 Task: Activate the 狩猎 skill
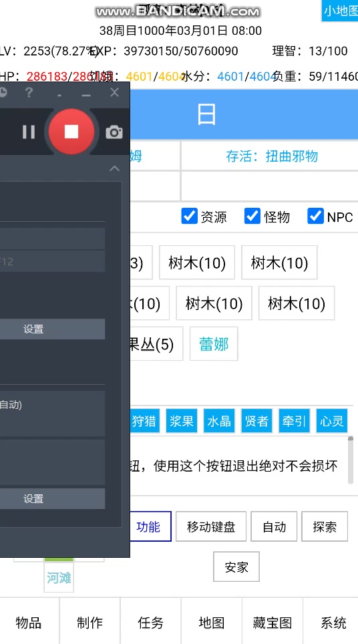click(144, 421)
